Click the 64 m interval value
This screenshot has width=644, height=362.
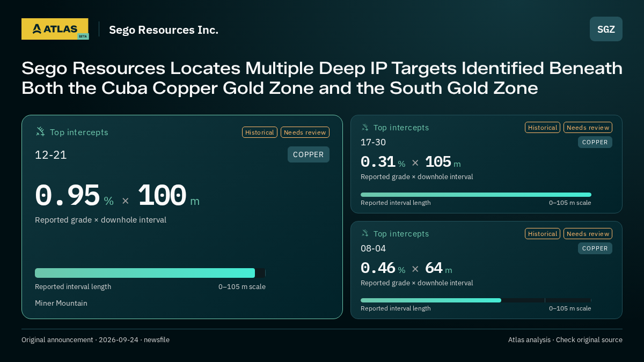click(x=438, y=268)
